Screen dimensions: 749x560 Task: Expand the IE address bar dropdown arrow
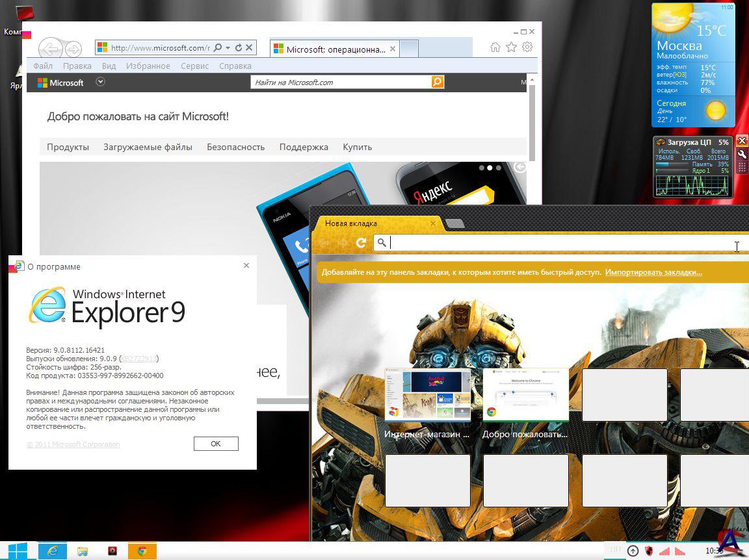pyautogui.click(x=228, y=48)
